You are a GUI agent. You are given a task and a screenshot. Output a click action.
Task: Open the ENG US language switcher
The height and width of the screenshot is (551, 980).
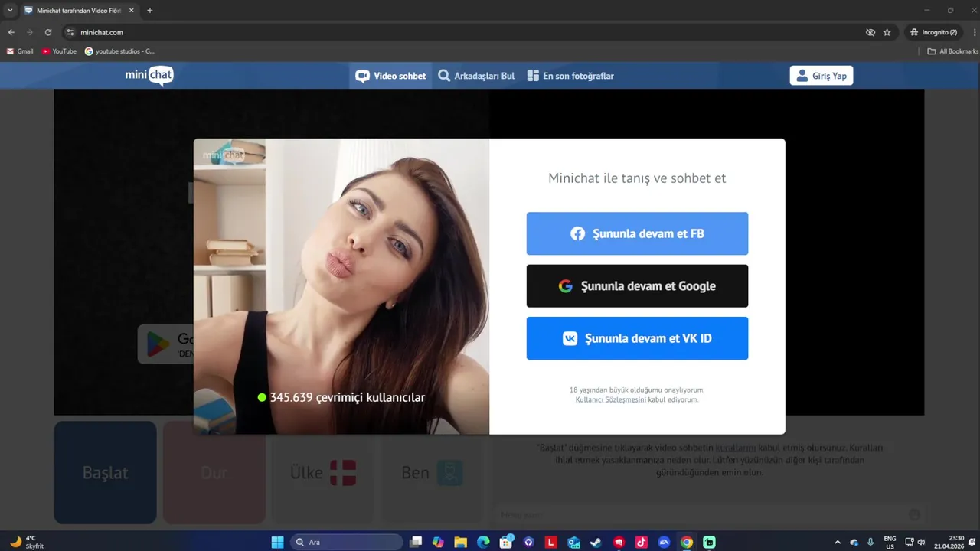coord(890,542)
